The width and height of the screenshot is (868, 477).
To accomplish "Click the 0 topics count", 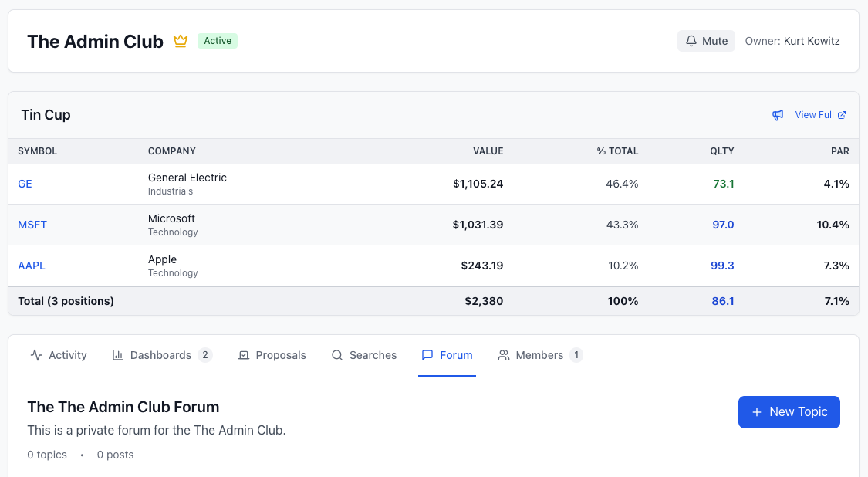I will (x=47, y=455).
